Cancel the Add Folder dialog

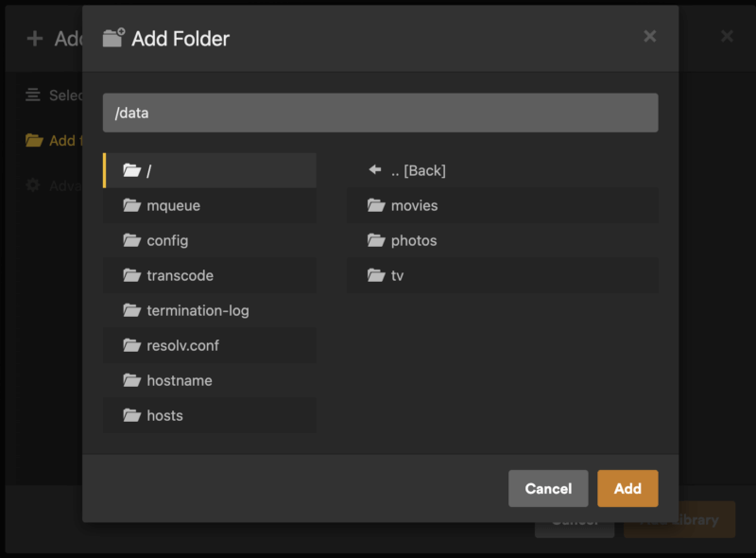pos(548,488)
